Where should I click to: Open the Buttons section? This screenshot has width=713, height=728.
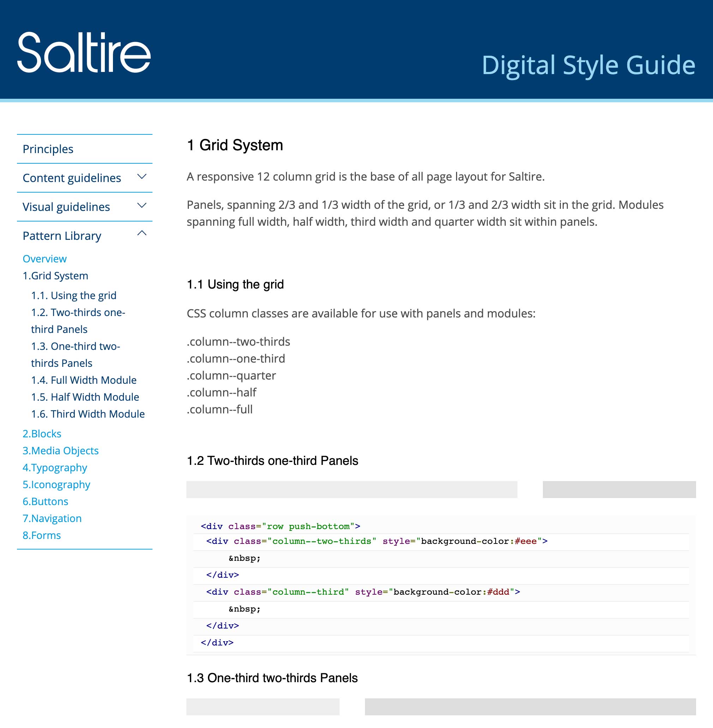coord(45,501)
